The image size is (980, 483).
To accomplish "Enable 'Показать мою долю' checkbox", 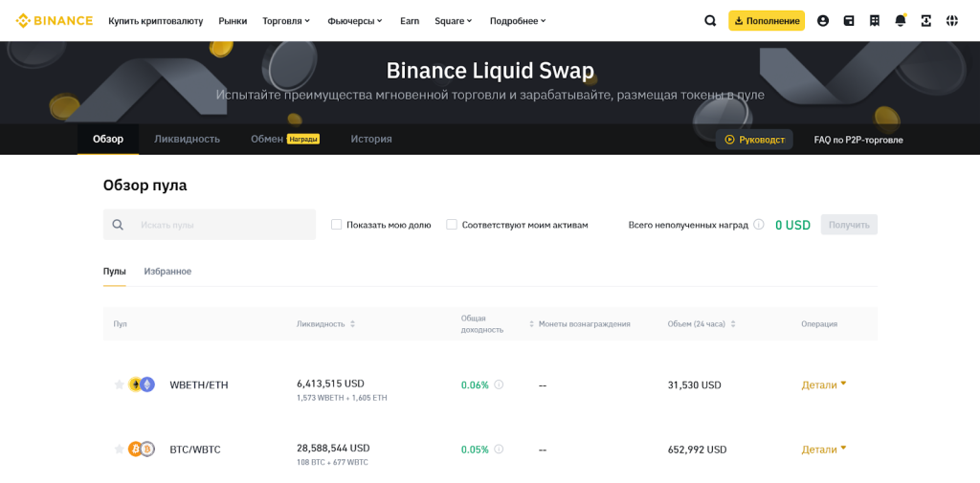I will [337, 225].
